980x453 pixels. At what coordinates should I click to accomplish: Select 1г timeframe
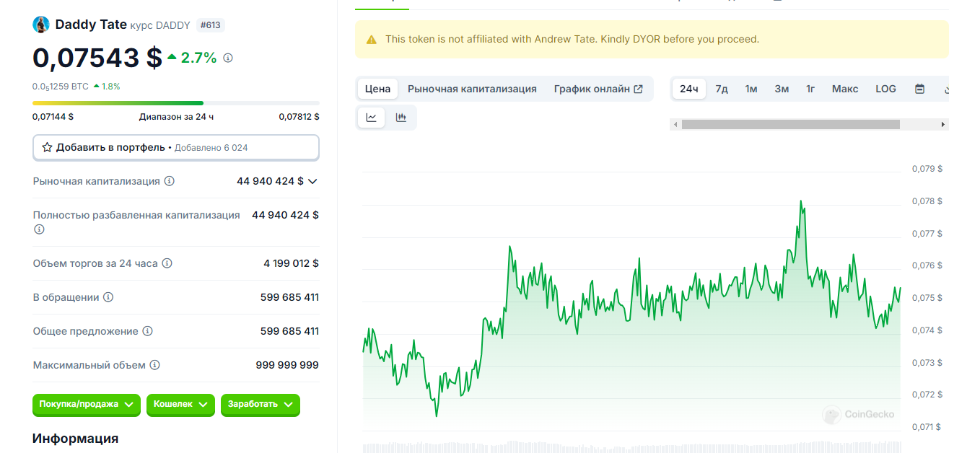click(x=810, y=89)
